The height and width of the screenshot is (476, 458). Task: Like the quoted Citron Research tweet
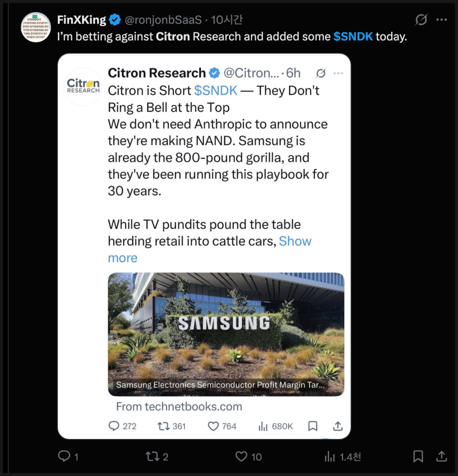coord(214,426)
